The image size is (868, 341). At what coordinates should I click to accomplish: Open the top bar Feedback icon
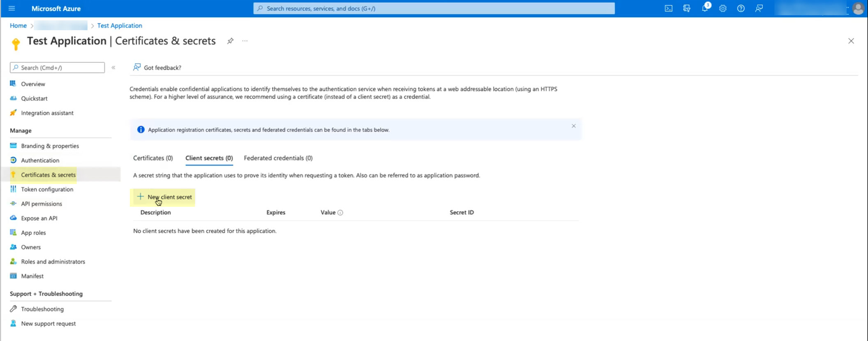point(759,8)
